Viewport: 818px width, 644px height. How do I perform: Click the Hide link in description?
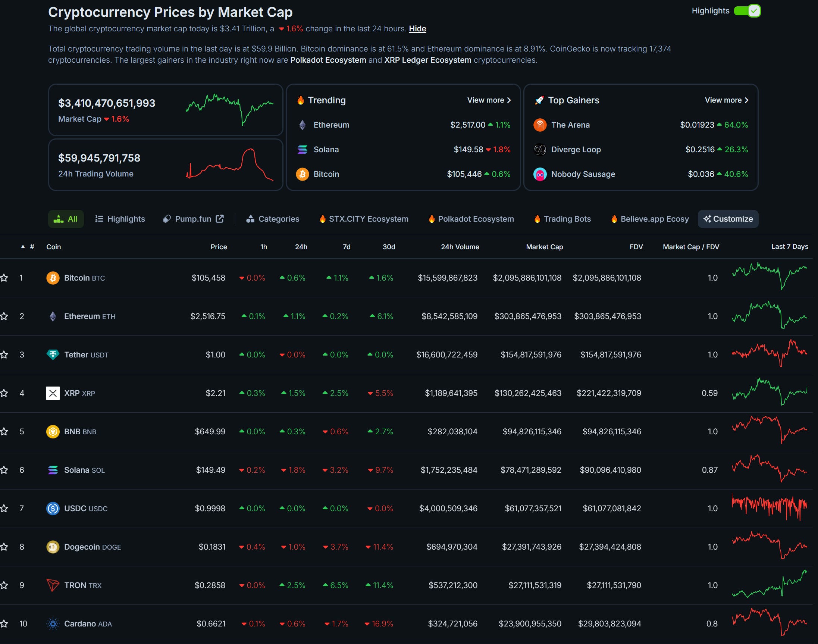pos(417,29)
